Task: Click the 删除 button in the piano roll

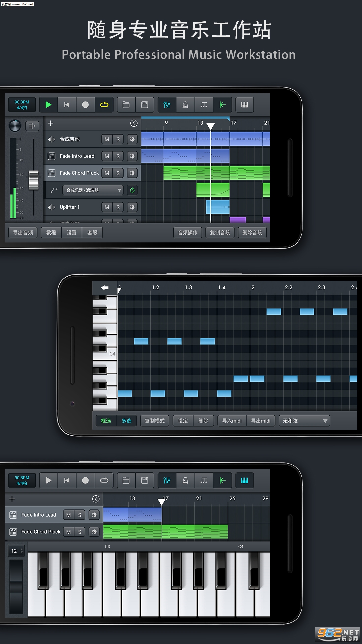Action: [x=203, y=421]
